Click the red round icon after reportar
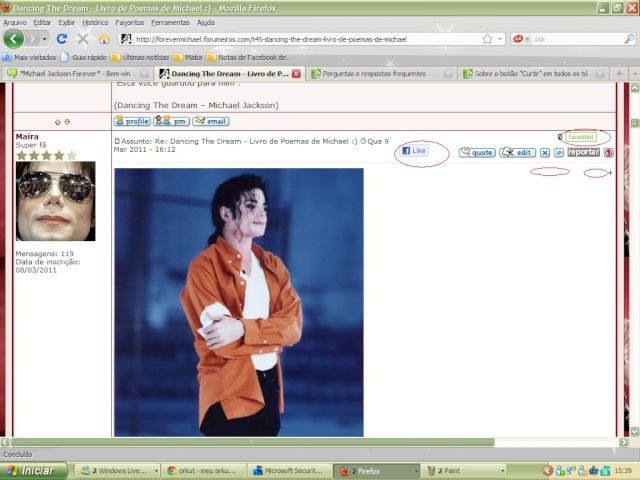The width and height of the screenshot is (640, 480). [x=609, y=153]
